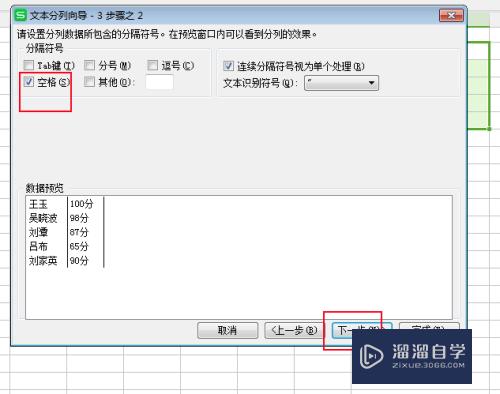
Task: Click the 87分 value in preview
Action: pyautogui.click(x=79, y=232)
